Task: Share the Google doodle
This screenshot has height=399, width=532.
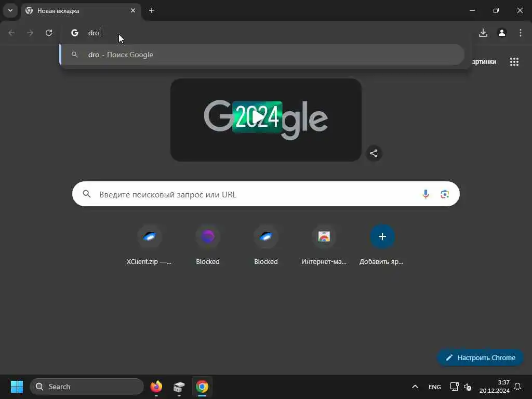Action: click(x=374, y=153)
